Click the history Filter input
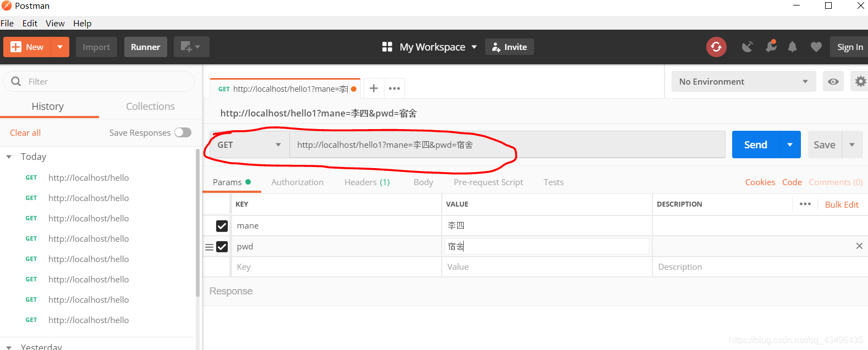This screenshot has width=868, height=350. [x=99, y=81]
